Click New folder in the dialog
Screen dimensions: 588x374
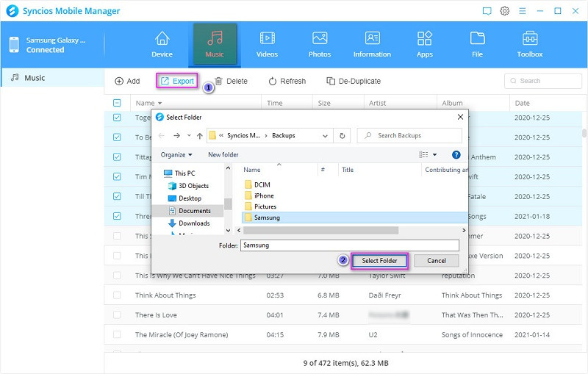tap(223, 155)
